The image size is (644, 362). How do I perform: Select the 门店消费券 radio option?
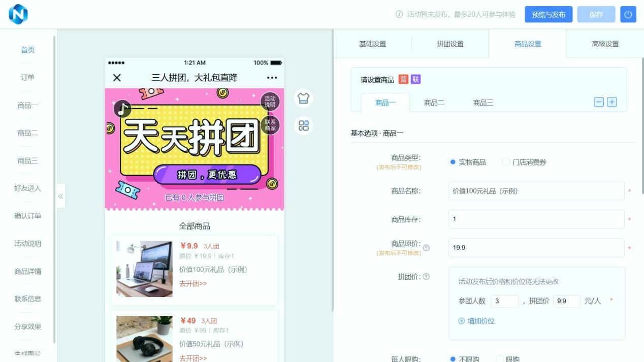click(506, 162)
